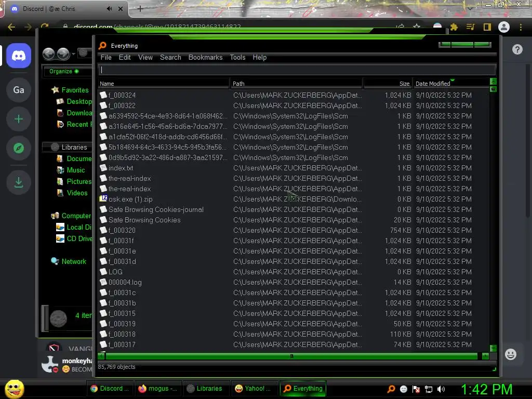
Task: Click volume speaker tray icon
Action: [441, 389]
